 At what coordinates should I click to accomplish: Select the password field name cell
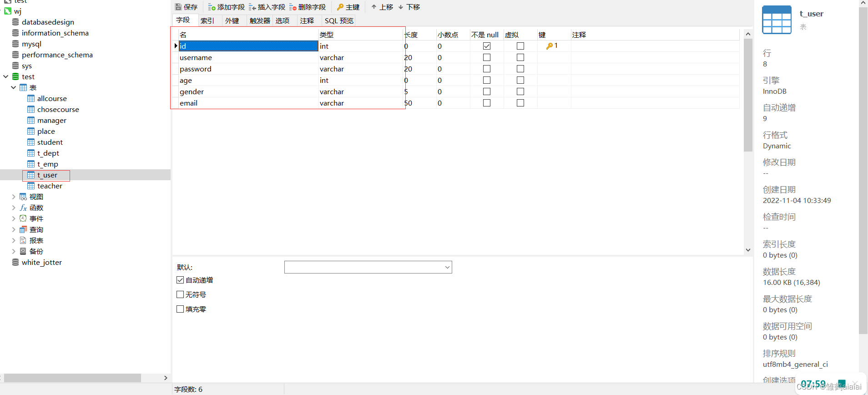[248, 69]
